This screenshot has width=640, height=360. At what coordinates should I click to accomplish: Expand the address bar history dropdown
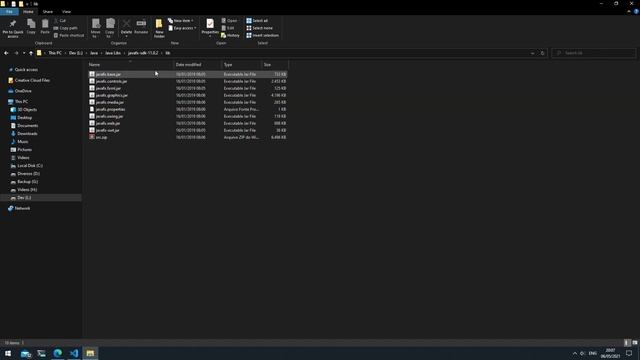tap(532, 53)
